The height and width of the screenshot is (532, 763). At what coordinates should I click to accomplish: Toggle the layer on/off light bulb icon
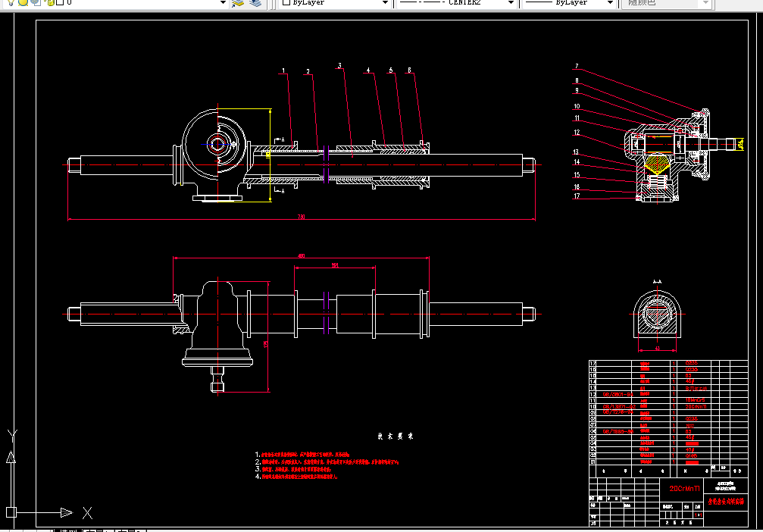click(x=11, y=2)
